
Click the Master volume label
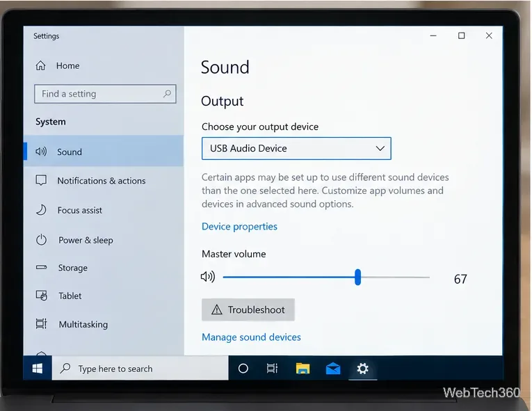pos(234,254)
